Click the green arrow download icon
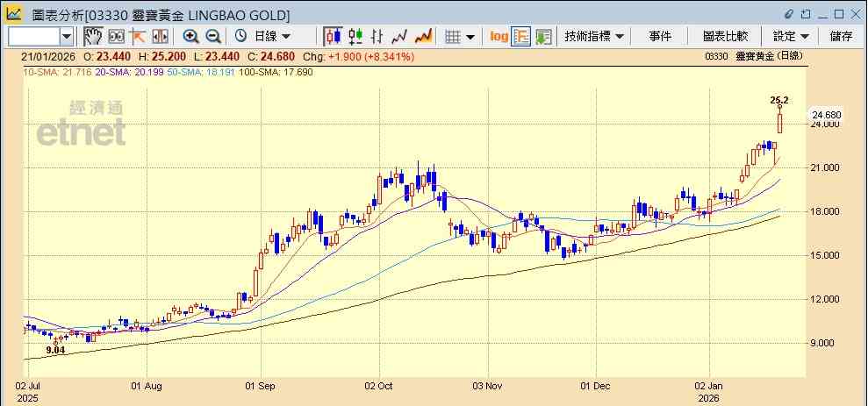Image resolution: width=868 pixels, height=406 pixels. tap(543, 37)
